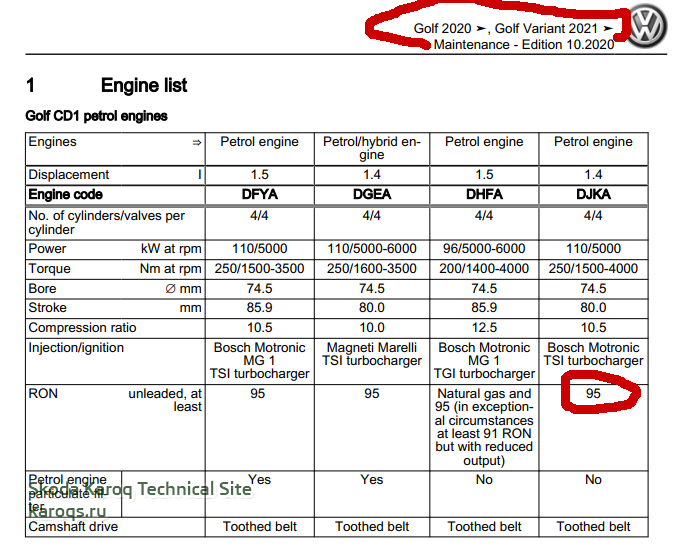Click engine code DJKA cell
Image resolution: width=680 pixels, height=554 pixels.
(x=593, y=194)
